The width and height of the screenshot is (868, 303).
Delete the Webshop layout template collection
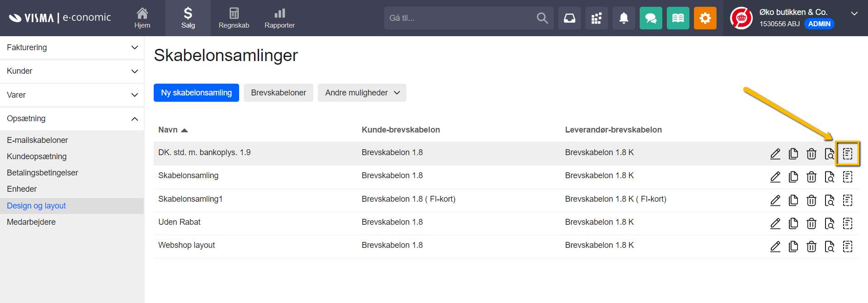811,246
